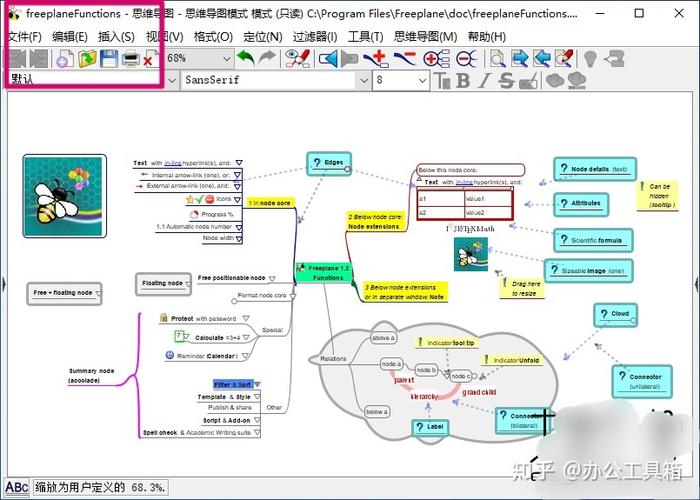Close the current map with red X icon
Screen dimensions: 700x500
[150, 58]
